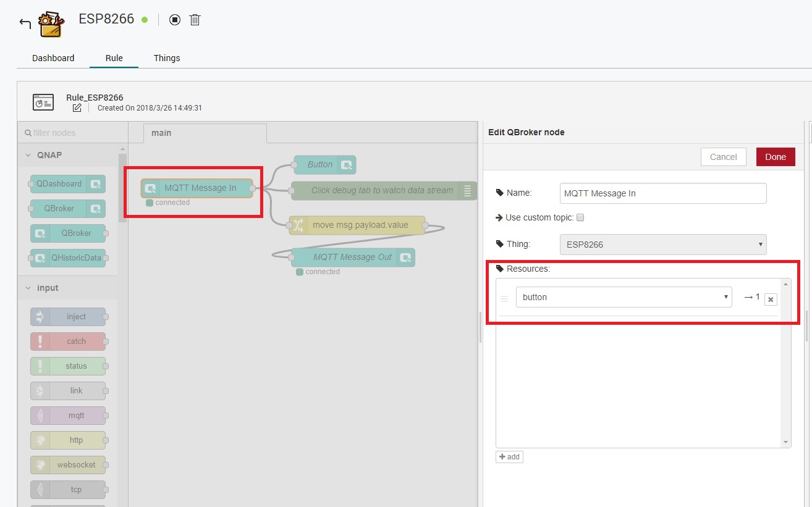Open the Rule tab
This screenshot has height=507, width=812.
point(114,58)
